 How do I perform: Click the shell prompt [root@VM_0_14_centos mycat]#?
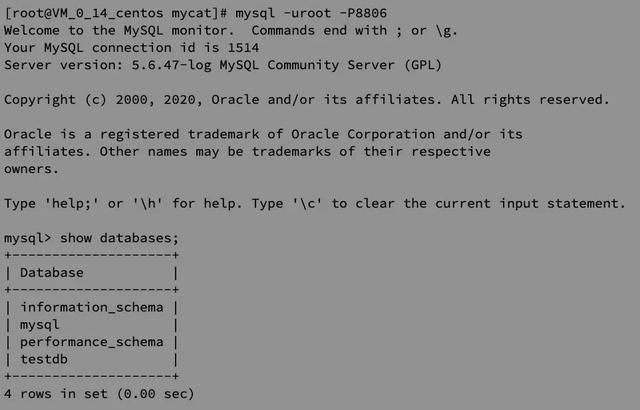[116, 13]
